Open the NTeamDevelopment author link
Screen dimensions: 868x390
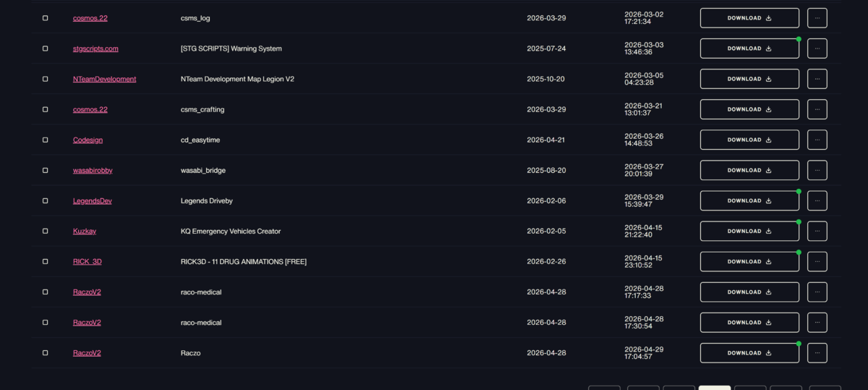pyautogui.click(x=104, y=79)
